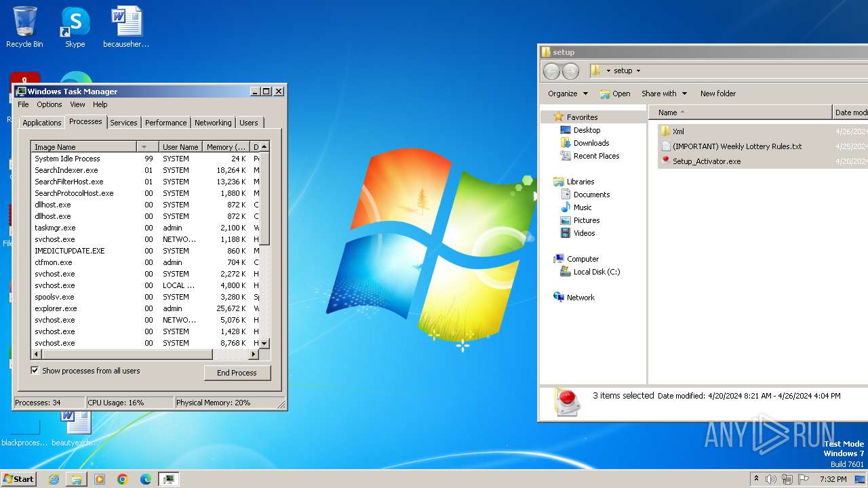This screenshot has height=488, width=868.
Task: Switch to Task Manager taskbar button
Action: (169, 479)
